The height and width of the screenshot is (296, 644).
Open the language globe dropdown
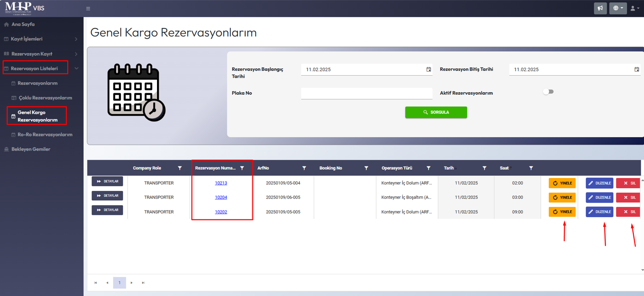click(x=618, y=8)
